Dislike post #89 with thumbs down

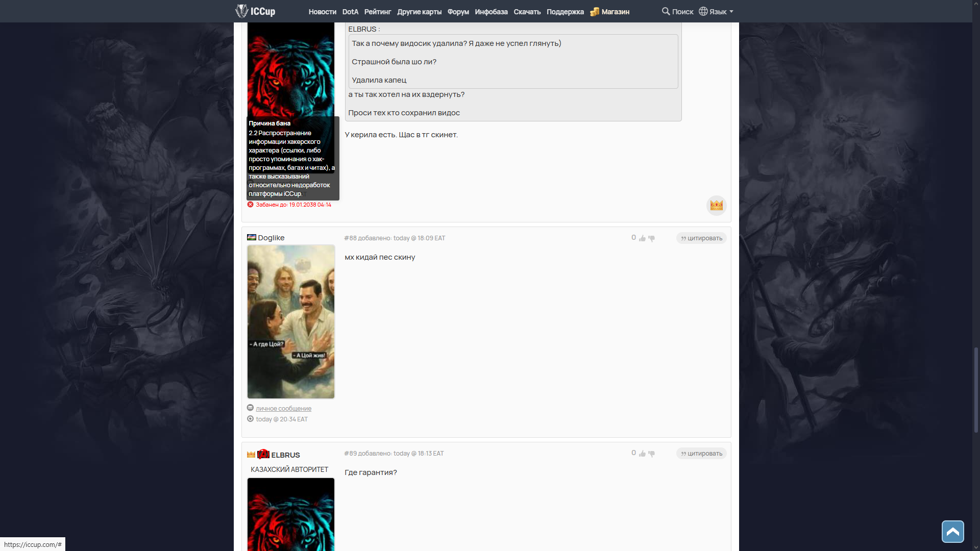[x=651, y=454]
